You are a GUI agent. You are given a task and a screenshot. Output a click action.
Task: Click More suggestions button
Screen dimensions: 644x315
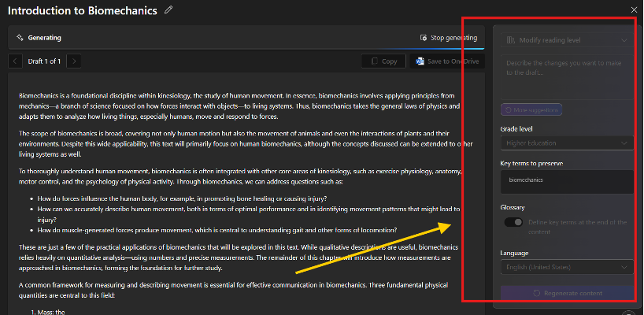pyautogui.click(x=531, y=110)
